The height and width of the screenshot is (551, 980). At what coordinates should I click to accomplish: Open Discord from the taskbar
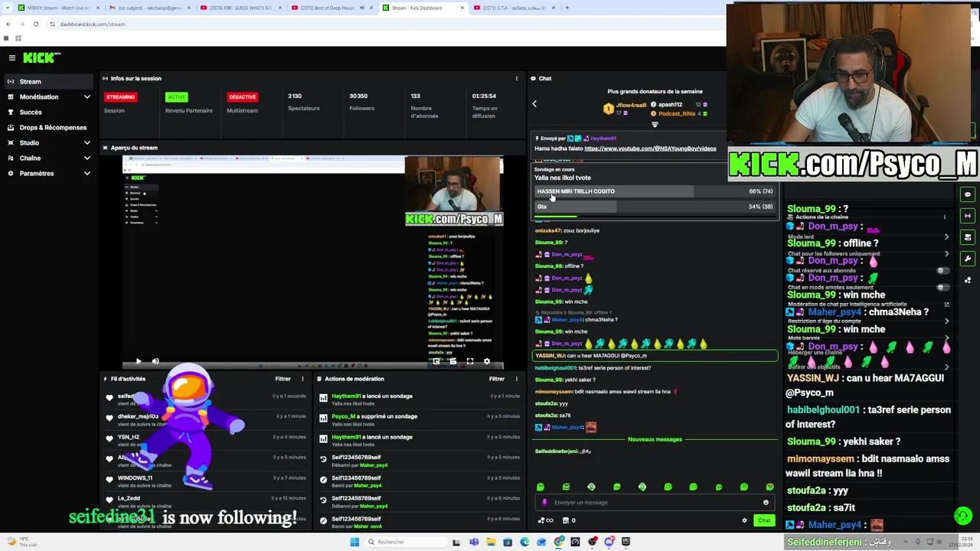click(x=609, y=542)
